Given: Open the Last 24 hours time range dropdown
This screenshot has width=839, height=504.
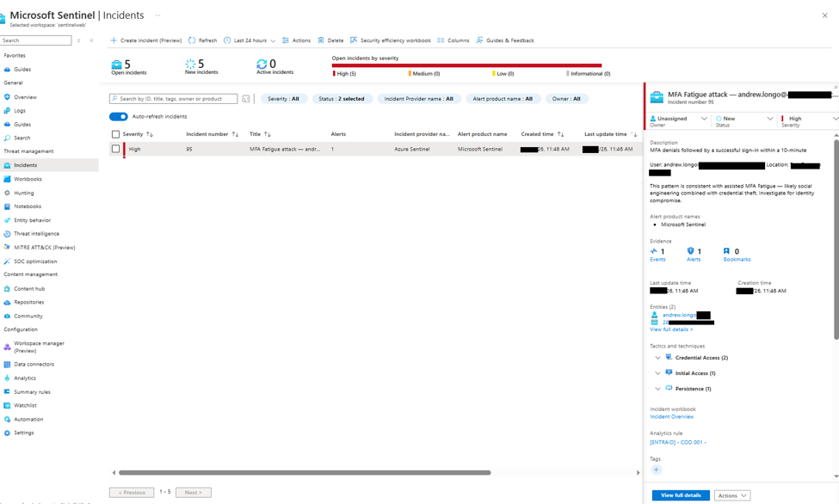Looking at the screenshot, I should [250, 40].
